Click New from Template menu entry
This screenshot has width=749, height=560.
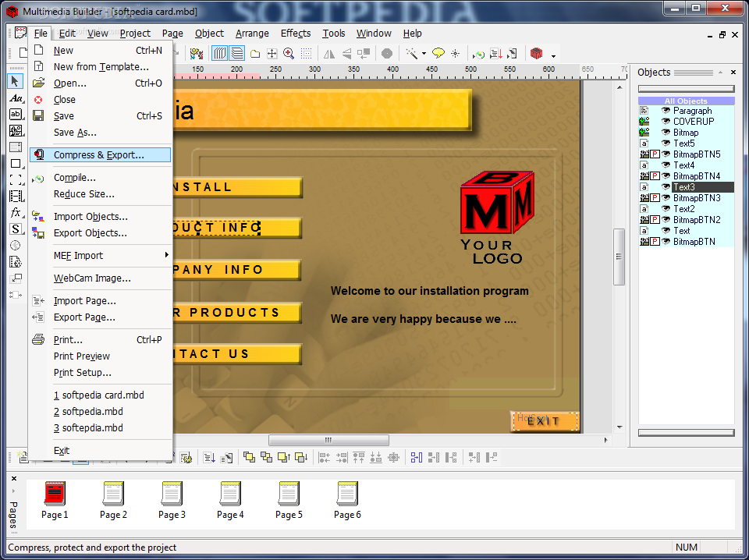coord(101,67)
